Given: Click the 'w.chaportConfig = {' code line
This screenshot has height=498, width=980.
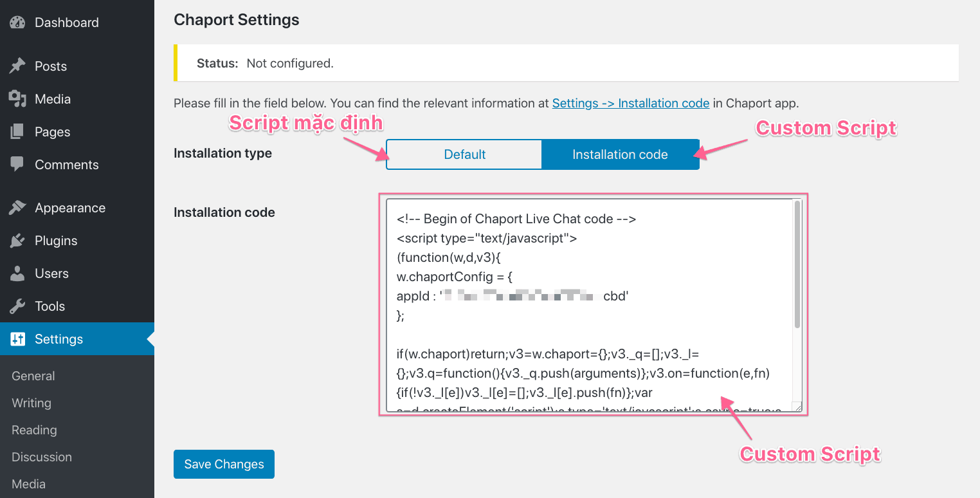Looking at the screenshot, I should [455, 277].
